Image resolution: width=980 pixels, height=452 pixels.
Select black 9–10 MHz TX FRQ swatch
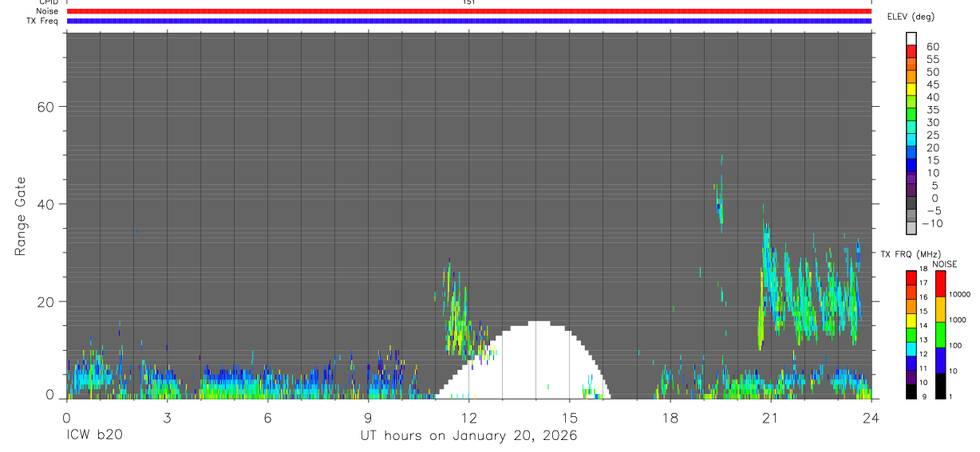click(911, 391)
